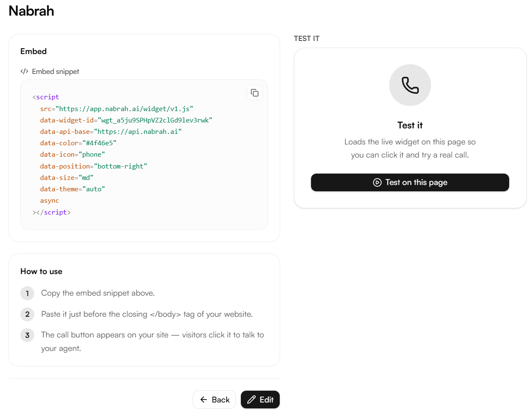Click the code brackets icon beside Embed snippet
Screen dimensions: 532x416
25,71
